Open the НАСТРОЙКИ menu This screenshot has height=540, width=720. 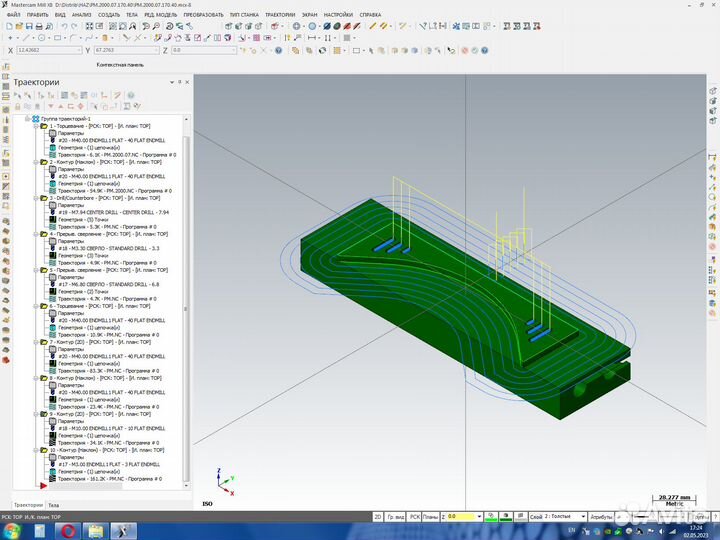(338, 15)
